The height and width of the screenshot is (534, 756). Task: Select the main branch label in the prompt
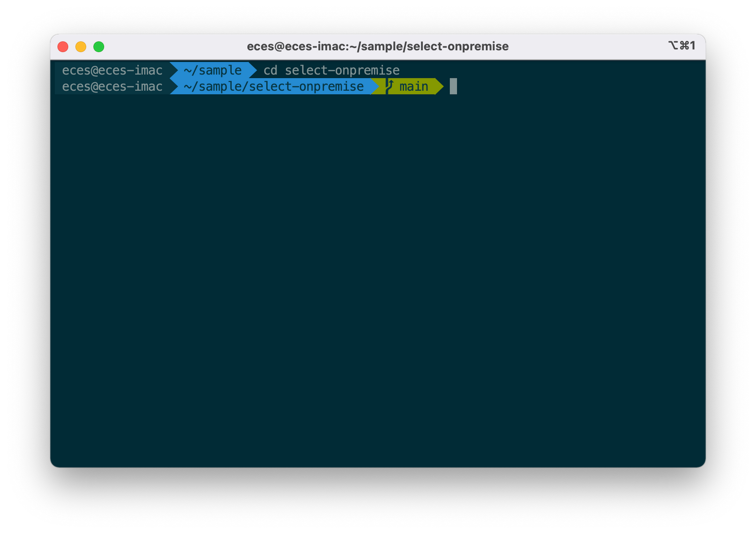[x=413, y=86]
